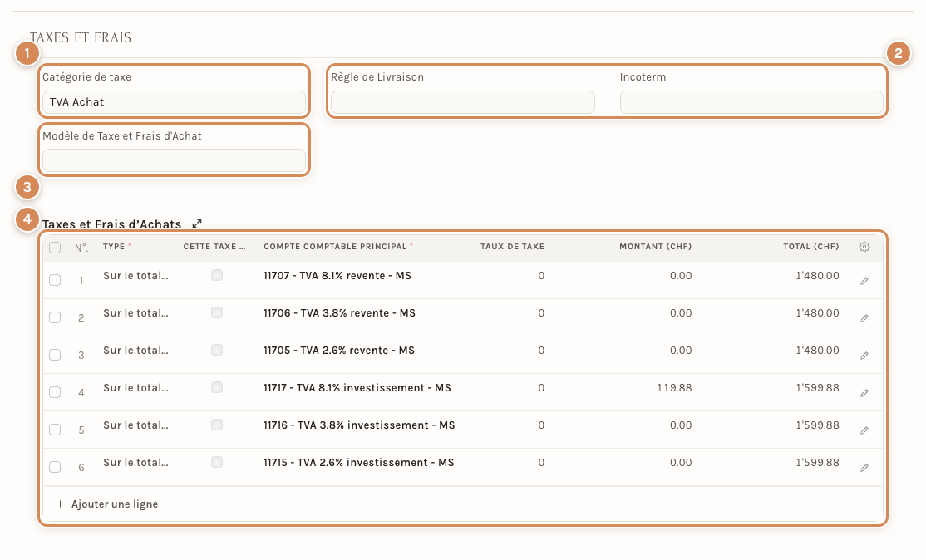Edit row 11705 TVA 2.6% revente
Screen dimensions: 926x560
click(864, 356)
